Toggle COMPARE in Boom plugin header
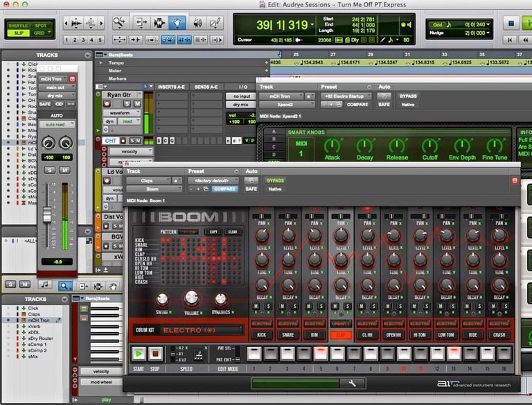 click(x=224, y=189)
